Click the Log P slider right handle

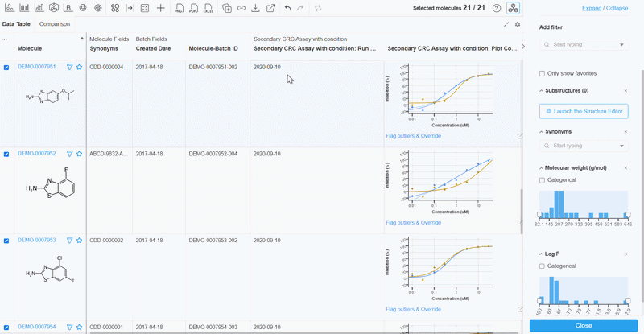point(628,301)
